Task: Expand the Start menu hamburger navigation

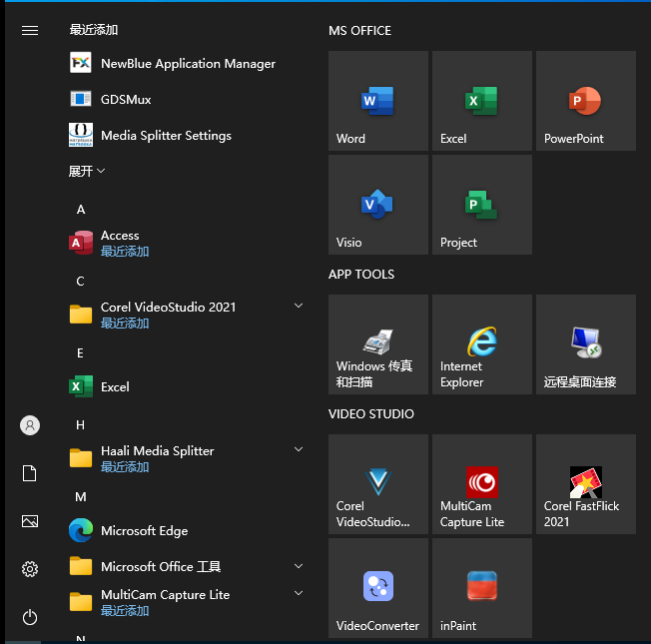Action: tap(30, 30)
